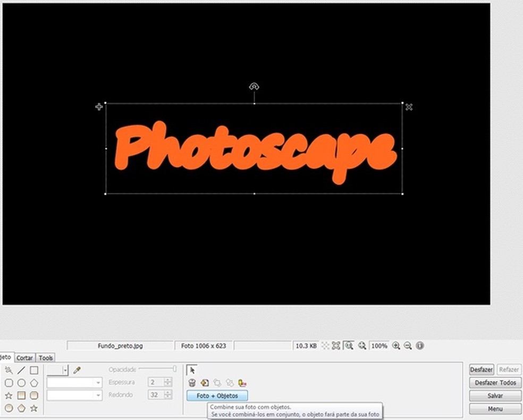Click the 100% zoom level field
This screenshot has height=420, width=523.
tap(379, 346)
